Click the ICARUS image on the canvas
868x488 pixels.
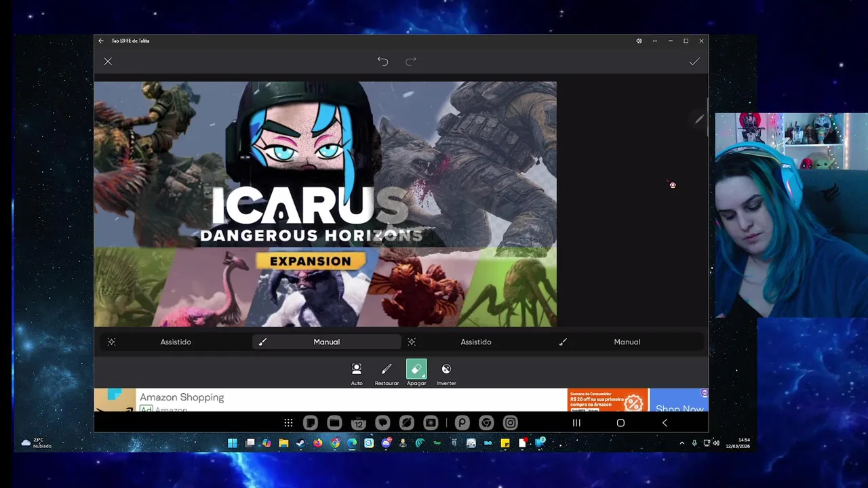pyautogui.click(x=325, y=204)
